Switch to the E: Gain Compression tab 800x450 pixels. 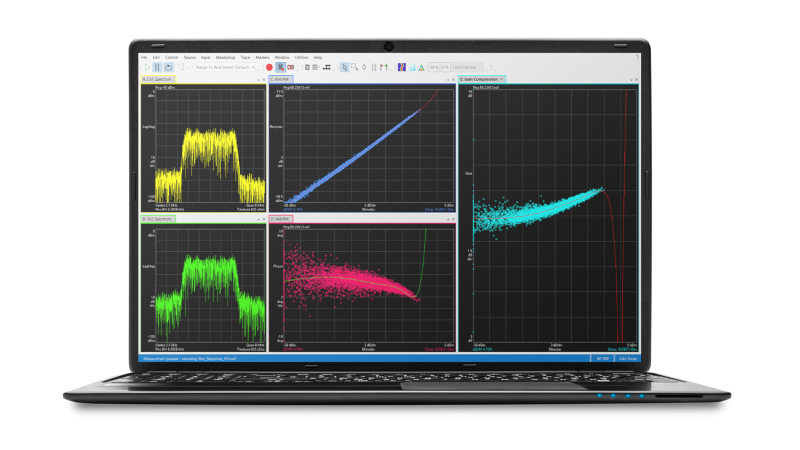[x=482, y=79]
